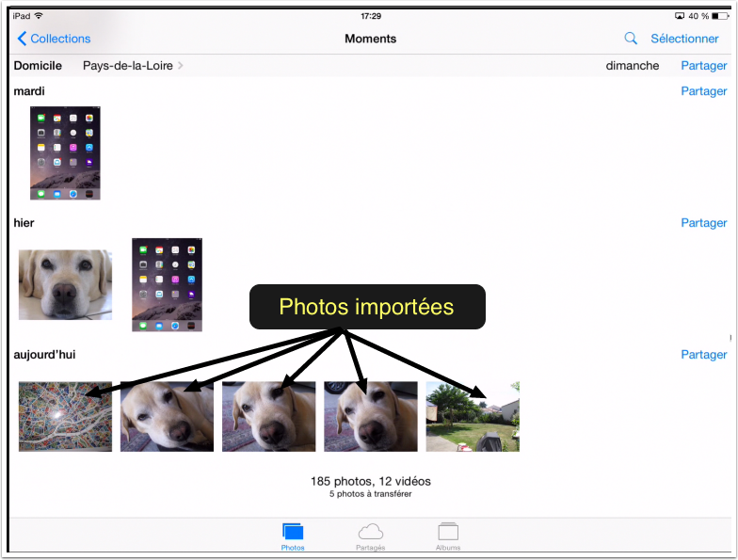Open the third dog photo under aujourd'hui

[x=370, y=417]
